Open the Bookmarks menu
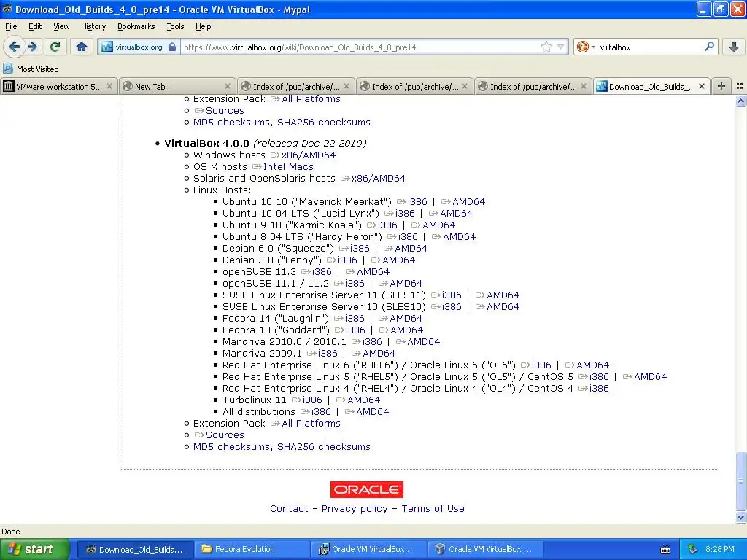 coord(136,26)
